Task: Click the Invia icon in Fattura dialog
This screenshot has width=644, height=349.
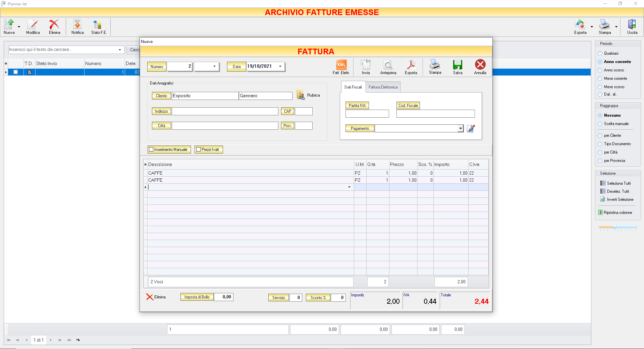Action: 366,65
